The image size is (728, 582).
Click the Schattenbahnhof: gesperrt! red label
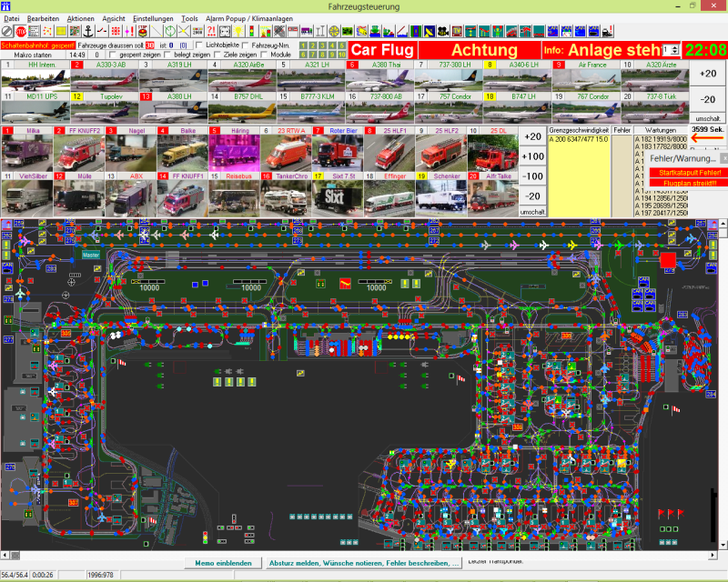37,45
